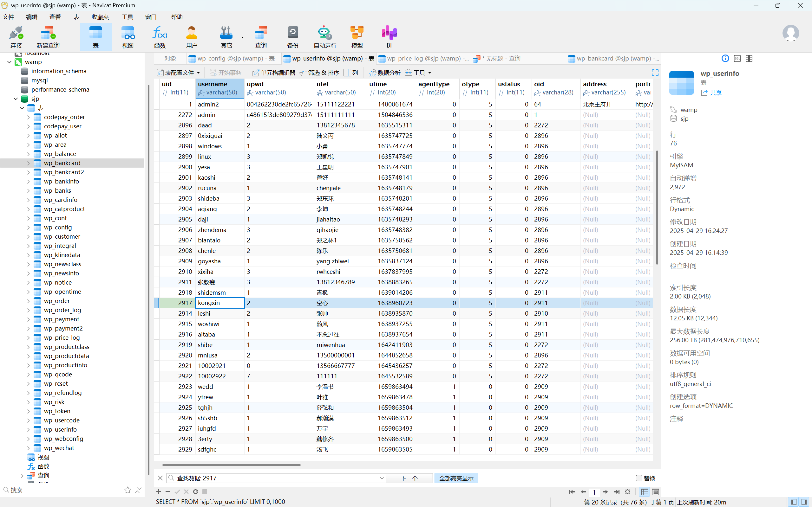Click the Function (函数) toolbar icon
812x507 pixels.
click(160, 37)
